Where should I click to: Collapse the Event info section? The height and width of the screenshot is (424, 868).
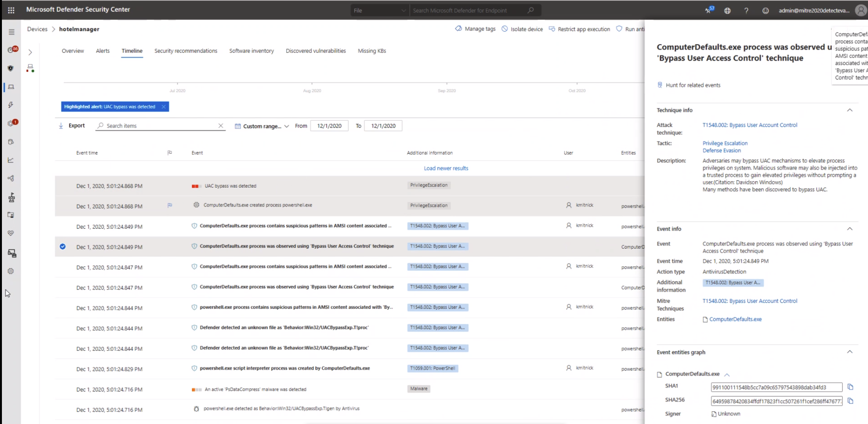tap(850, 229)
